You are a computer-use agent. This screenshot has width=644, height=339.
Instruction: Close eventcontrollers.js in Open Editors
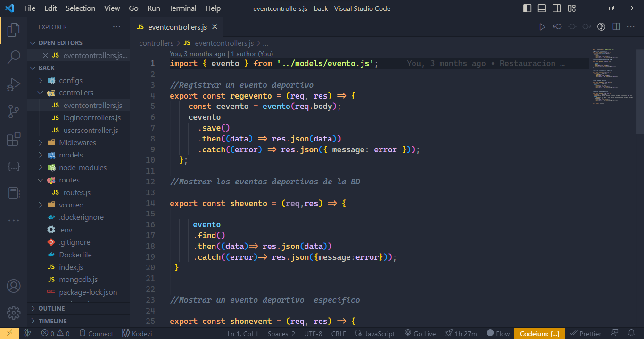point(45,56)
